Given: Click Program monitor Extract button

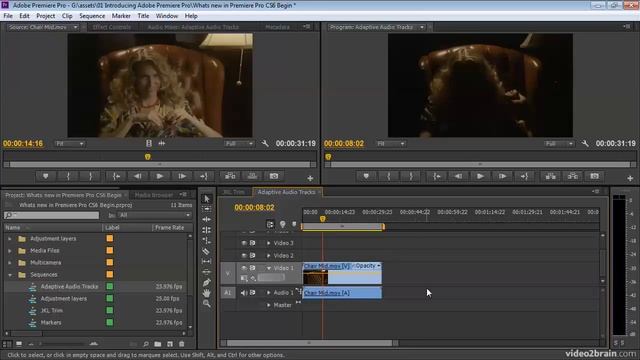Looking at the screenshot, I should point(573,176).
